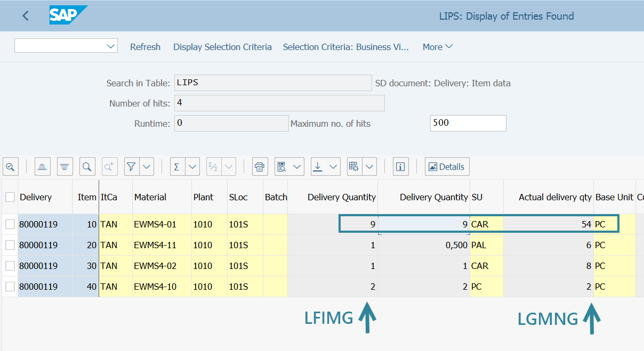Expand the Export download dropdown arrow
The height and width of the screenshot is (351, 644).
[333, 167]
